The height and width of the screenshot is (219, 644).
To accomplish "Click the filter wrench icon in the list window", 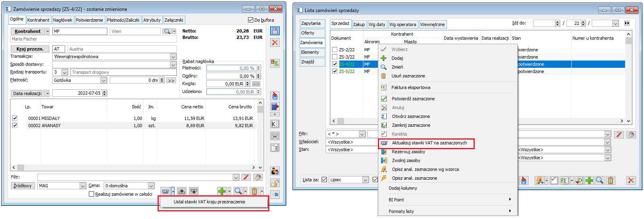I will pos(631,134).
